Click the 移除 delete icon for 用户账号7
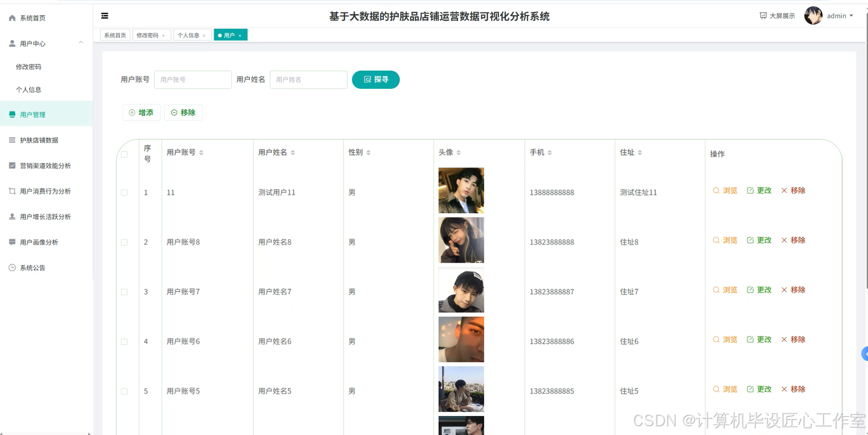868x435 pixels. tap(784, 290)
